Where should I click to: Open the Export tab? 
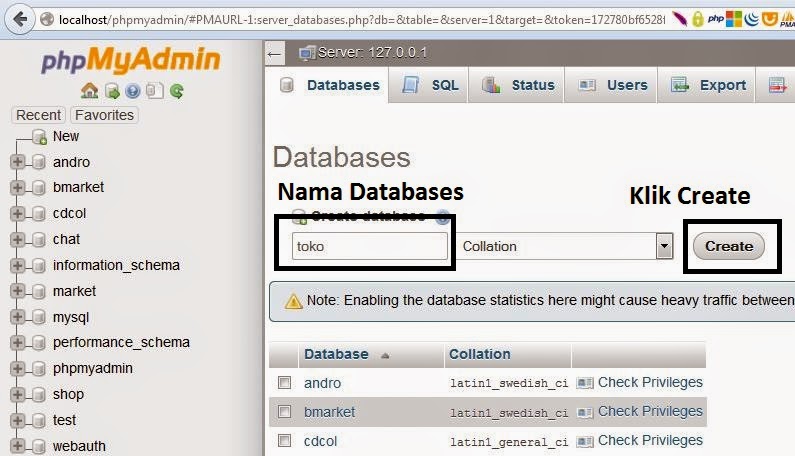coord(707,85)
